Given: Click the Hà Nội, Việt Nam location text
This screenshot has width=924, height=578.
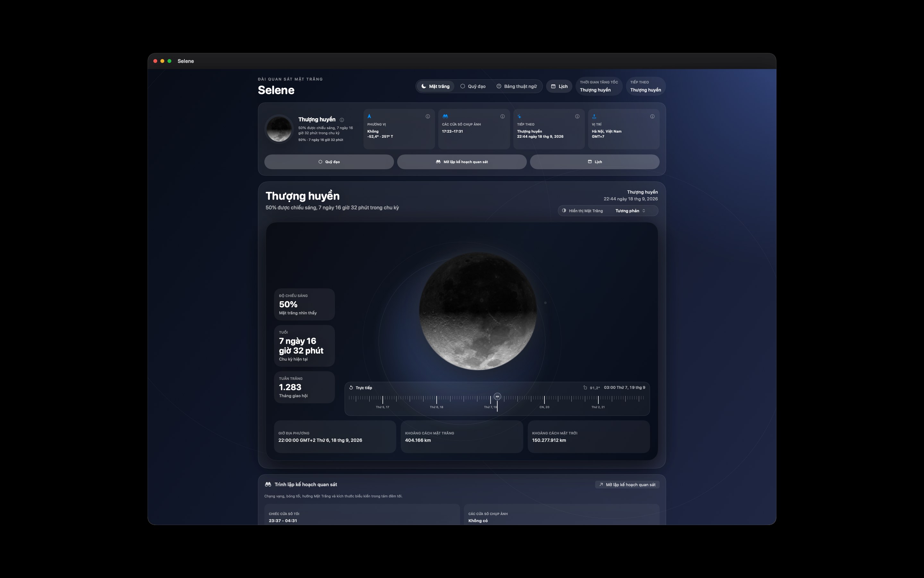Looking at the screenshot, I should 607,132.
